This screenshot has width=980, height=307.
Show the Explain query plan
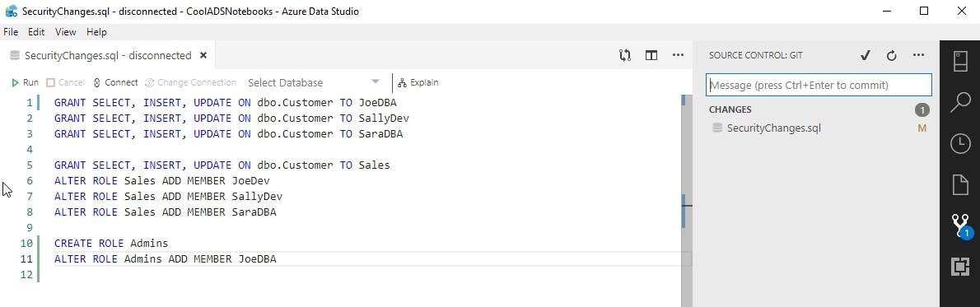pyautogui.click(x=418, y=82)
